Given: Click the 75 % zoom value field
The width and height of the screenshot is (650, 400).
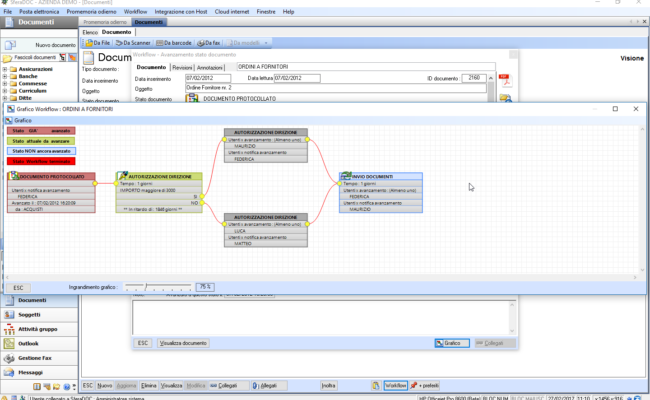Looking at the screenshot, I should coord(205,287).
